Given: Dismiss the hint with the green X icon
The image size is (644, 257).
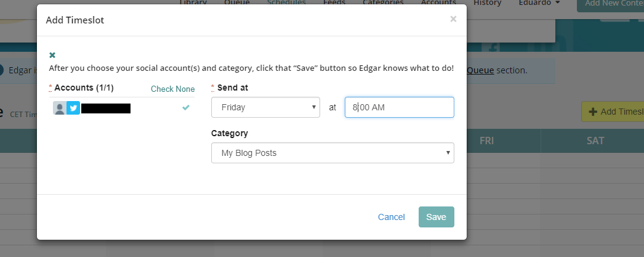Looking at the screenshot, I should (x=52, y=55).
